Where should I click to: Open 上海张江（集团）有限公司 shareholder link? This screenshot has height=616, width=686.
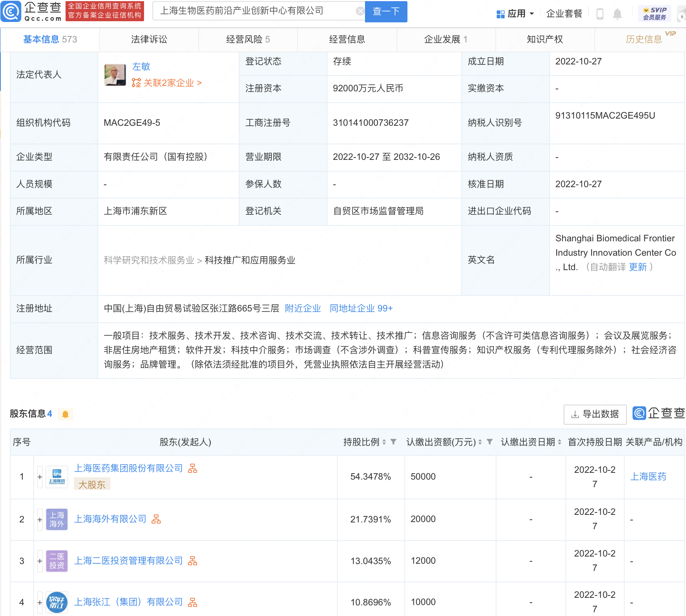tap(128, 602)
